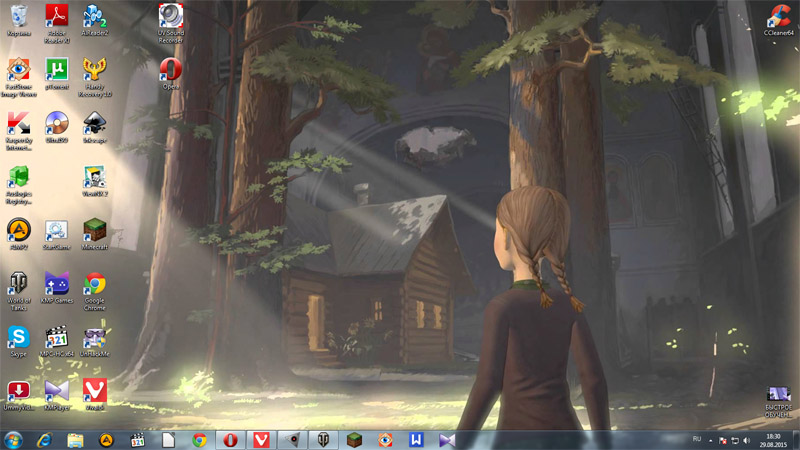Screen dimensions: 800x450
Task: Switch to World of Tanks taskbar button
Action: click(x=323, y=440)
